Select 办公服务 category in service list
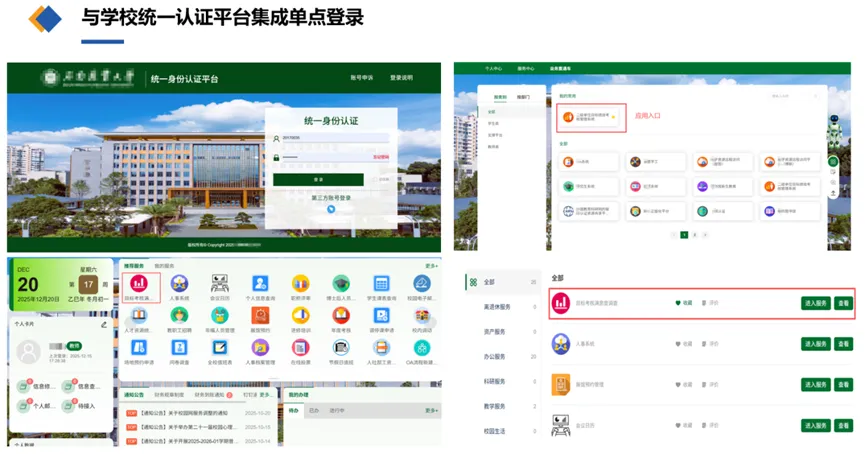 (x=494, y=356)
